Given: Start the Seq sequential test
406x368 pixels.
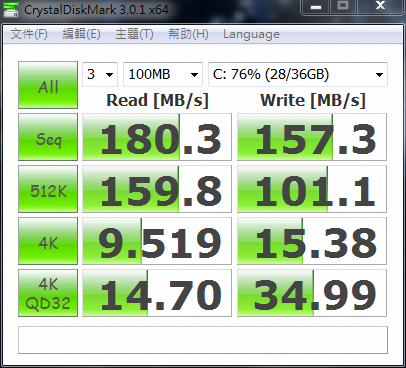Looking at the screenshot, I should point(48,137).
